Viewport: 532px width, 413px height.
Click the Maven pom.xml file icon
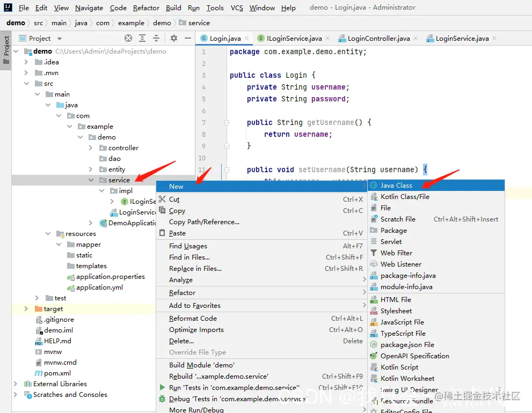pos(39,373)
